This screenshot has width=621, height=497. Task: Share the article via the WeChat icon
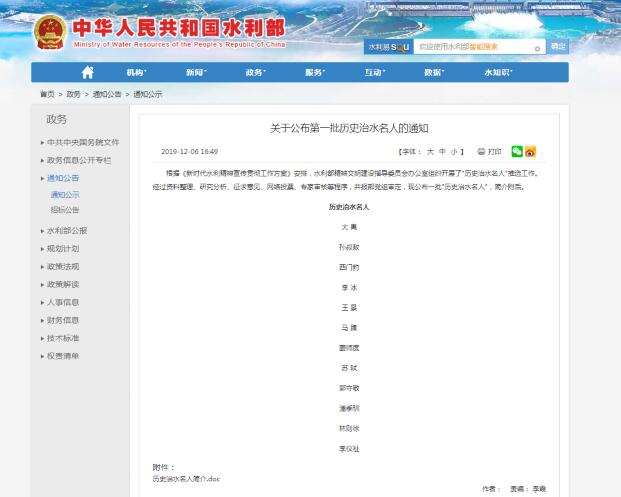pyautogui.click(x=517, y=151)
